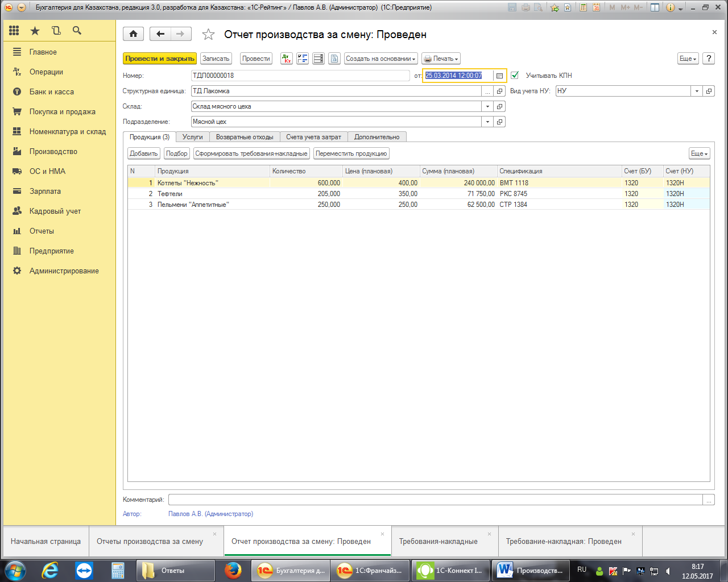
Task: Click the page icon before Создать на основании
Action: point(334,59)
